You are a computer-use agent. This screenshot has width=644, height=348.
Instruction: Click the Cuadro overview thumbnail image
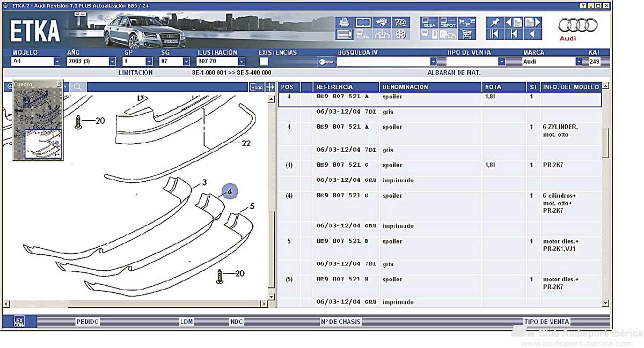coord(38,123)
